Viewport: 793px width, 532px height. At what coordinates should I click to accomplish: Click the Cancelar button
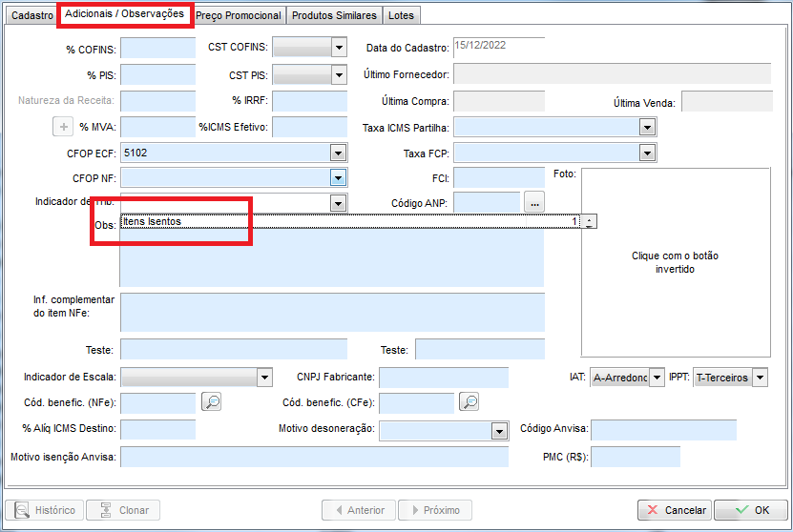pyautogui.click(x=674, y=510)
